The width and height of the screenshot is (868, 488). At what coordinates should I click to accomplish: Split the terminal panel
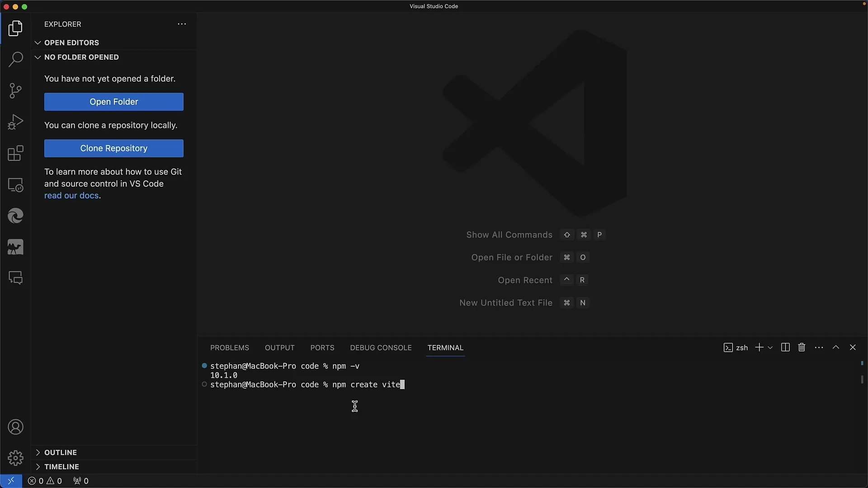click(x=785, y=347)
